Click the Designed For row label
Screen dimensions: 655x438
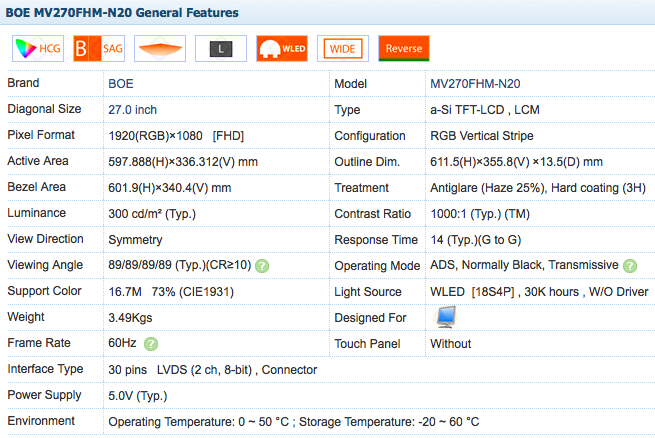[370, 318]
